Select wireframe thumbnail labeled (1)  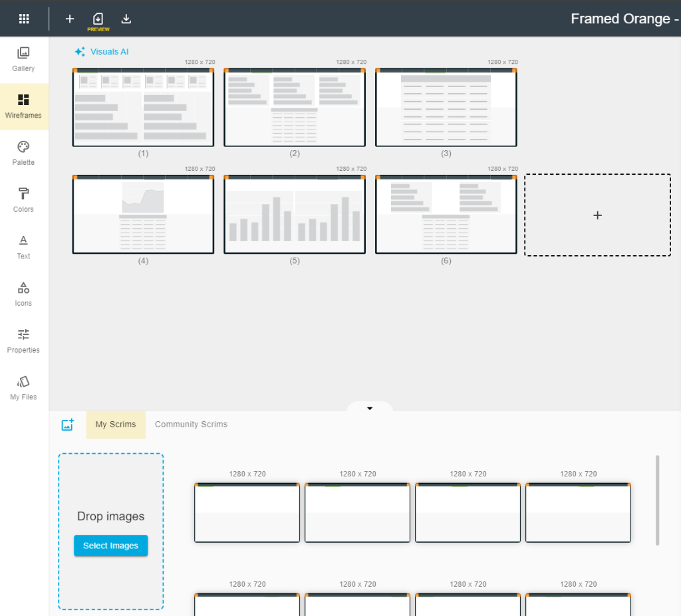144,107
